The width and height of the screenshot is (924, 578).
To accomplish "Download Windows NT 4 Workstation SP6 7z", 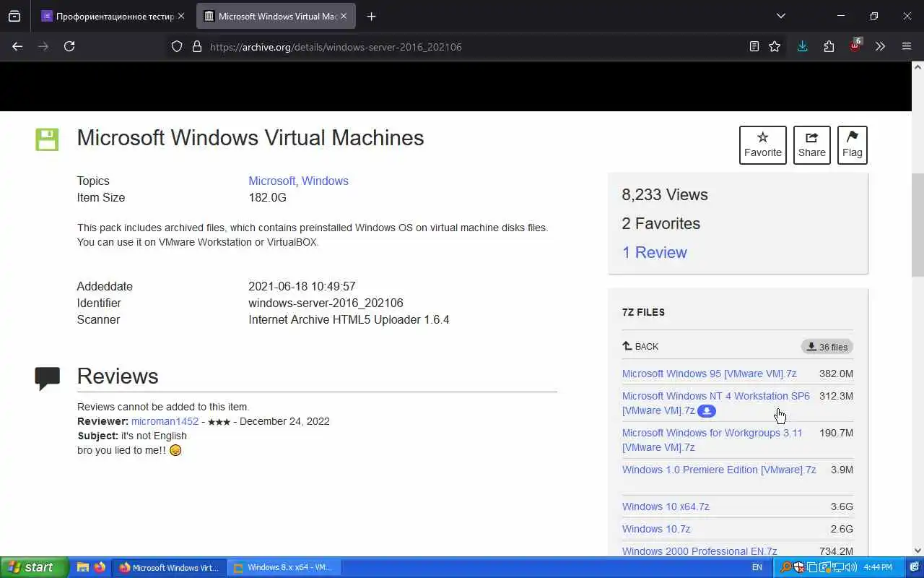I will [715, 403].
